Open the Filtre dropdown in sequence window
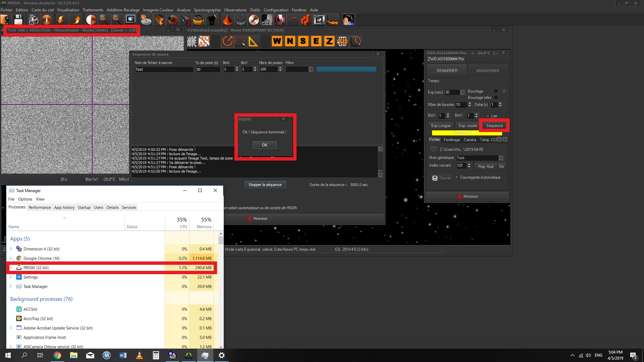644x362 pixels. 311,69
